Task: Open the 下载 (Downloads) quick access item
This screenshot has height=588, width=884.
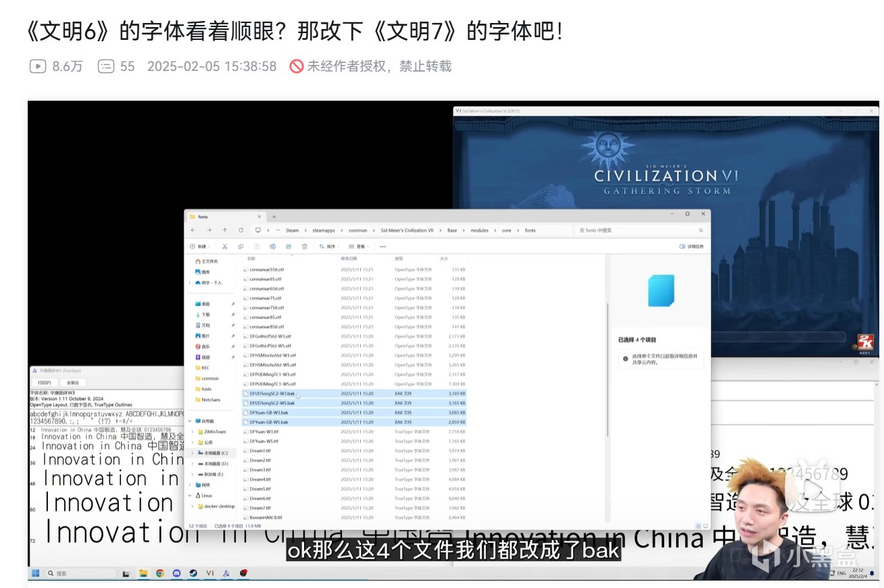Action: click(205, 314)
